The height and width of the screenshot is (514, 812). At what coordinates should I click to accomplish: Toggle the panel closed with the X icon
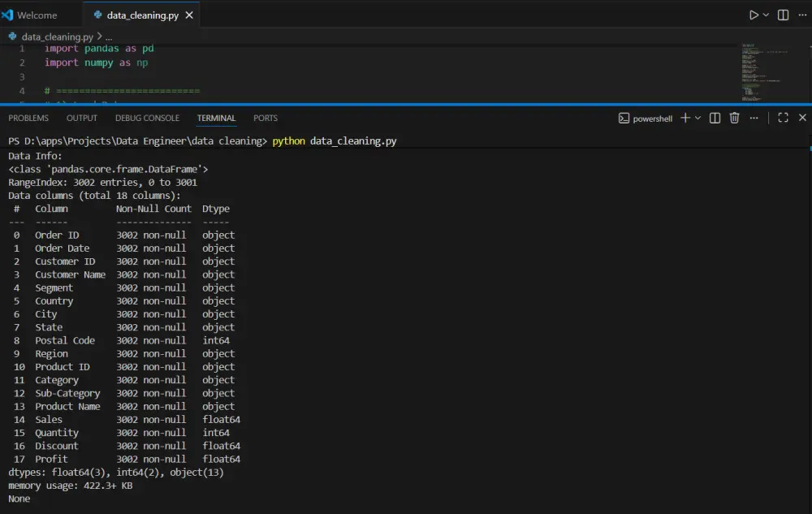(802, 118)
